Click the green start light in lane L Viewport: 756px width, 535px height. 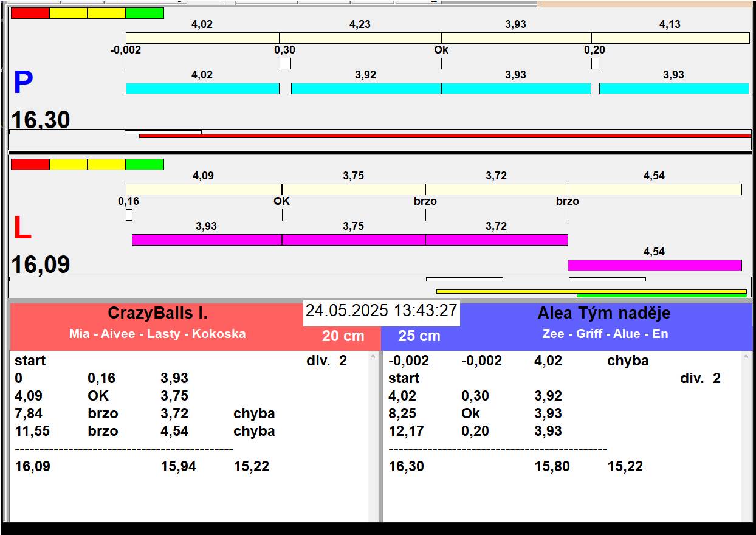click(145, 164)
